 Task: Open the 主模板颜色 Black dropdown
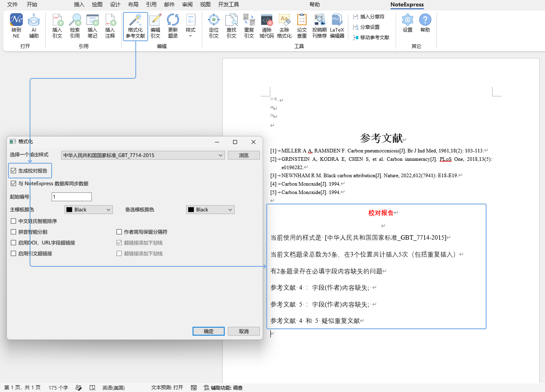88,210
